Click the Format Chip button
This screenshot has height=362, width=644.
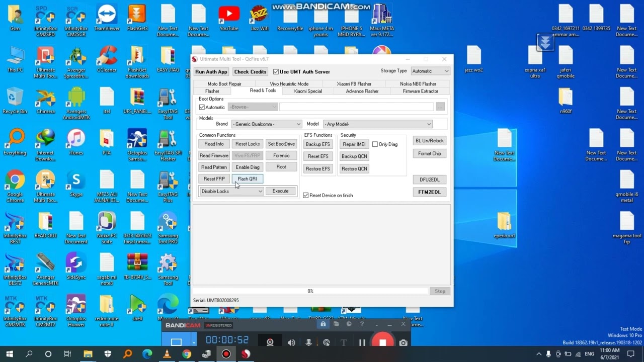pyautogui.click(x=429, y=154)
